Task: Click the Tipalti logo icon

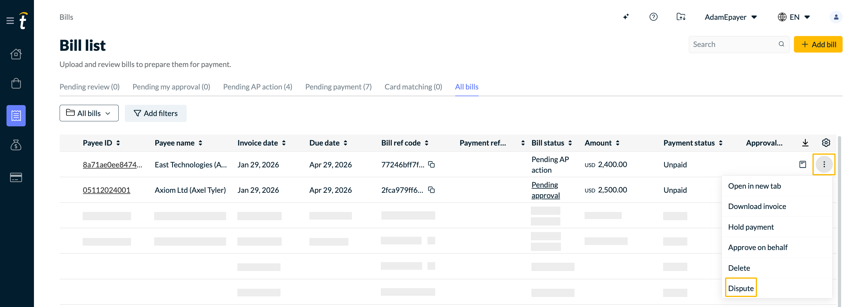Action: [23, 21]
